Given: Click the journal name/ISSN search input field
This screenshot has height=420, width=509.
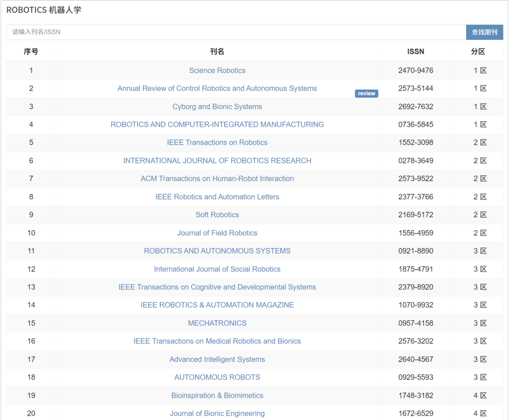Looking at the screenshot, I should tap(236, 32).
